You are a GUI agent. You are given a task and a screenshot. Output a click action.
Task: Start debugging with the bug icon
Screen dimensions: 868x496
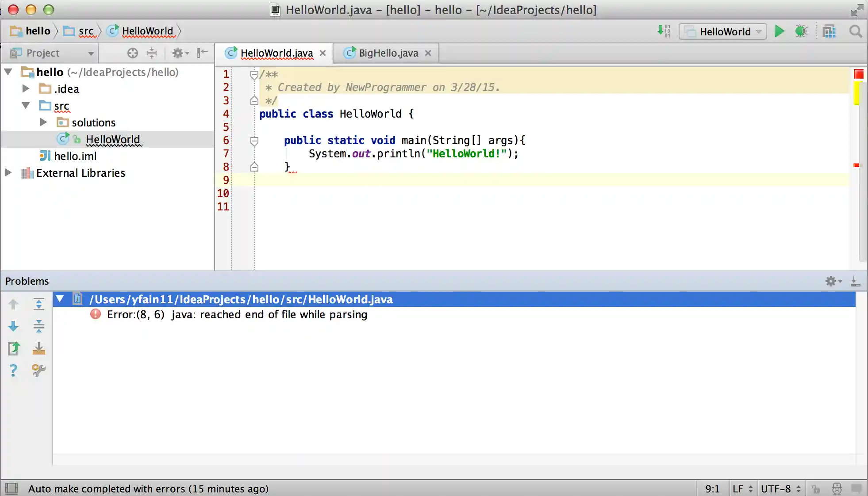801,31
